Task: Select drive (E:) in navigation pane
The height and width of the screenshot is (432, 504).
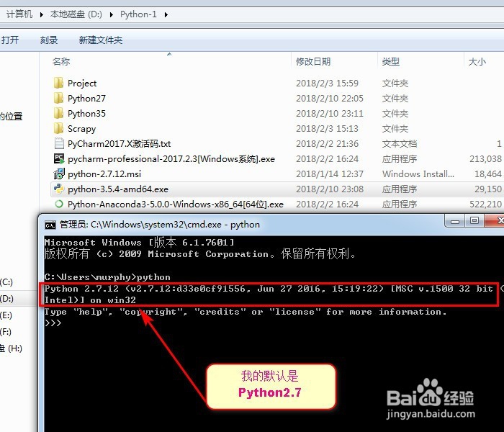Action: pyautogui.click(x=6, y=315)
